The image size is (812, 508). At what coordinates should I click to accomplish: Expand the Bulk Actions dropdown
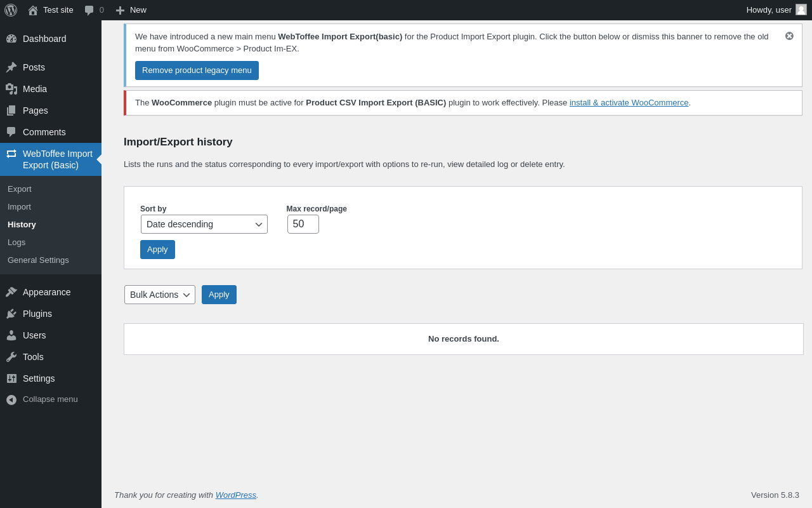(160, 295)
